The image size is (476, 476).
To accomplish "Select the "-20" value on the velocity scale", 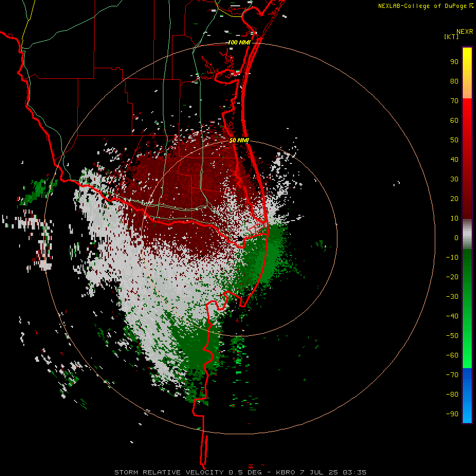I will click(x=452, y=277).
